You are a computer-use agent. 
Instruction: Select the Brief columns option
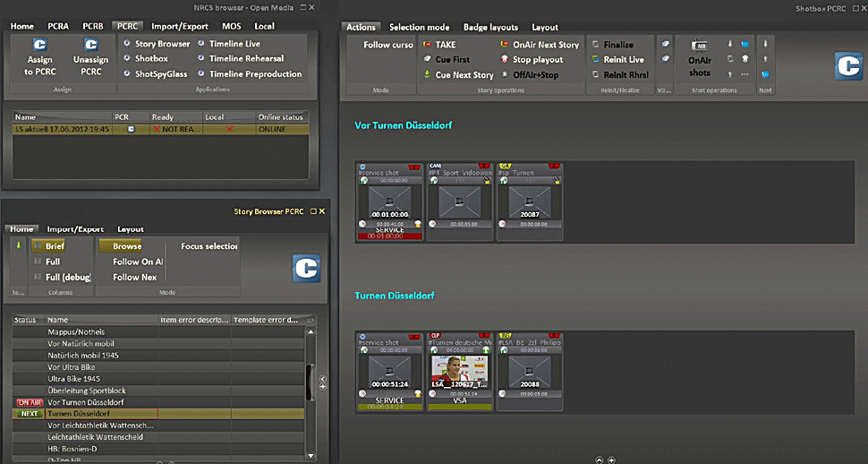coord(55,245)
